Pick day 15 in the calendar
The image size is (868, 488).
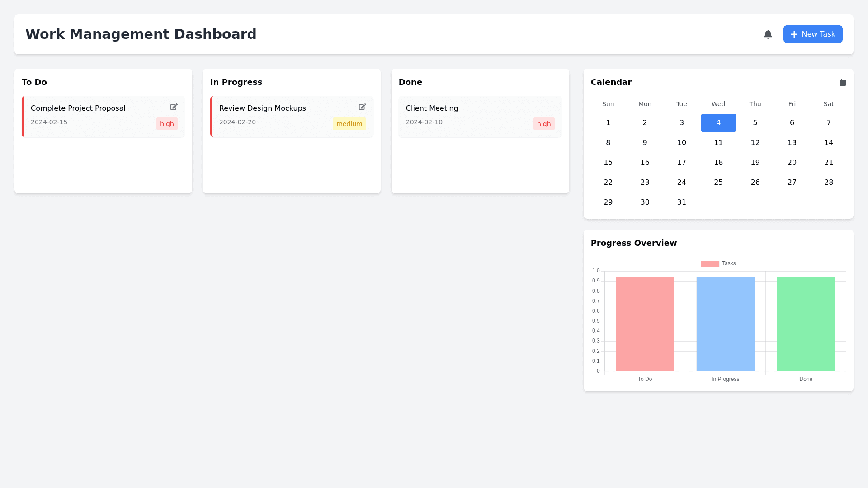tap(608, 163)
